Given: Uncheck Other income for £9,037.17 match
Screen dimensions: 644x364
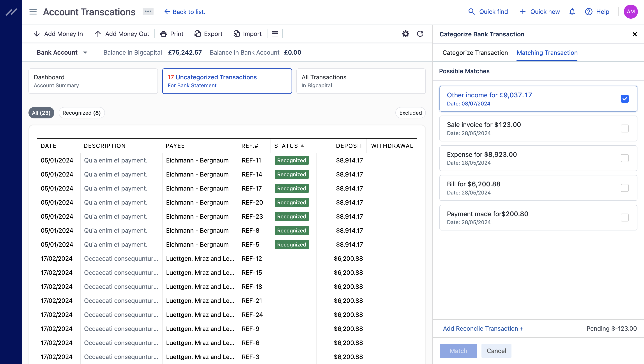Looking at the screenshot, I should [x=625, y=99].
